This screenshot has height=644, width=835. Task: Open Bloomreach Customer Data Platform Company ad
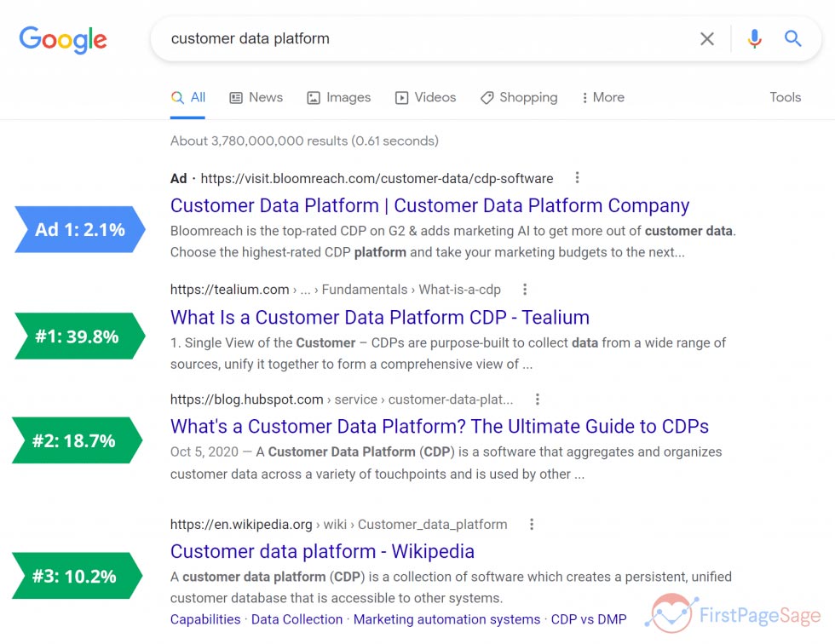pyautogui.click(x=429, y=205)
